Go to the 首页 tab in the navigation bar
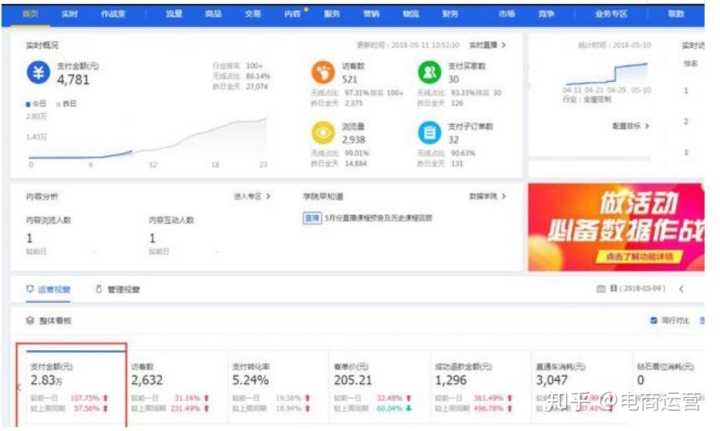 (x=30, y=14)
